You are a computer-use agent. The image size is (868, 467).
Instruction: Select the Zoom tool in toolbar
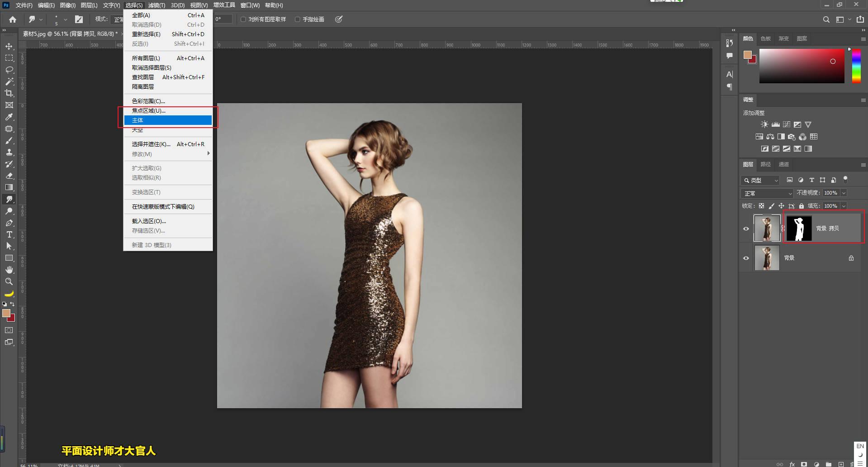pyautogui.click(x=9, y=281)
